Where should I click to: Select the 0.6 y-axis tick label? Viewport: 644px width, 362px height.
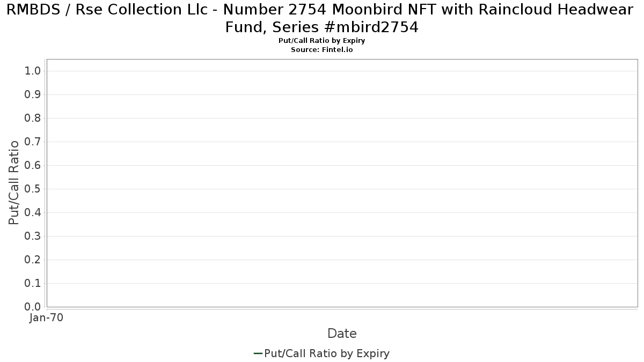33,165
